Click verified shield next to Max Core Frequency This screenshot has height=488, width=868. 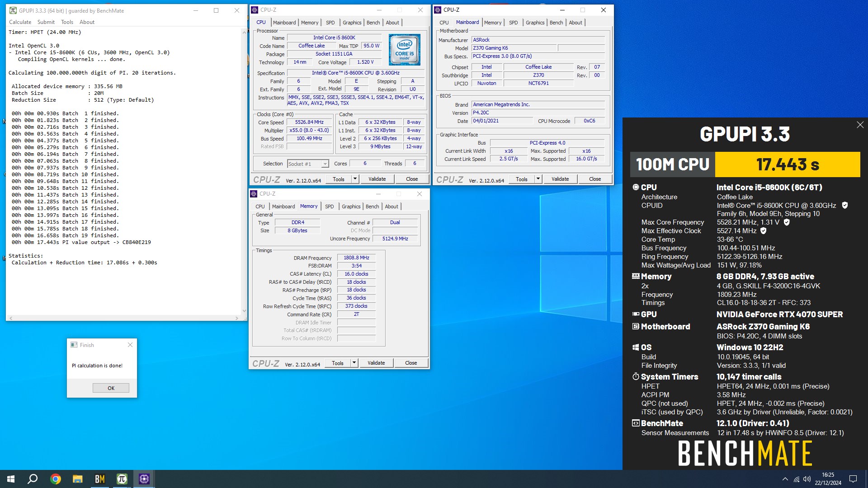pyautogui.click(x=787, y=222)
